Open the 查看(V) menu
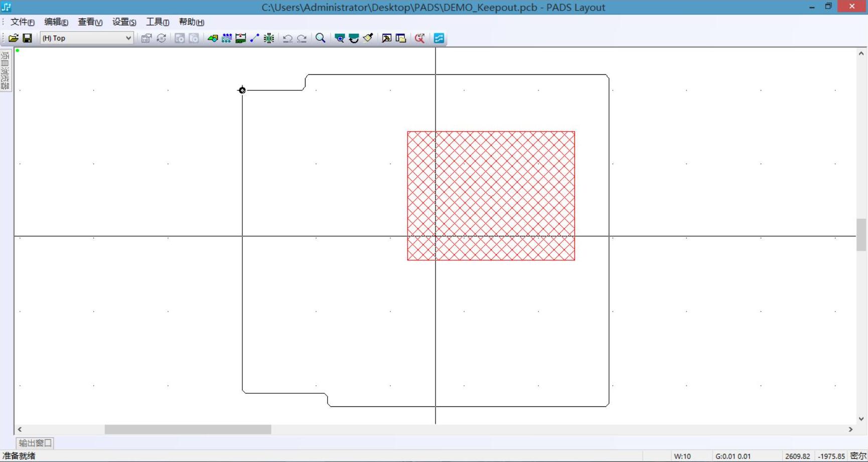 click(90, 22)
